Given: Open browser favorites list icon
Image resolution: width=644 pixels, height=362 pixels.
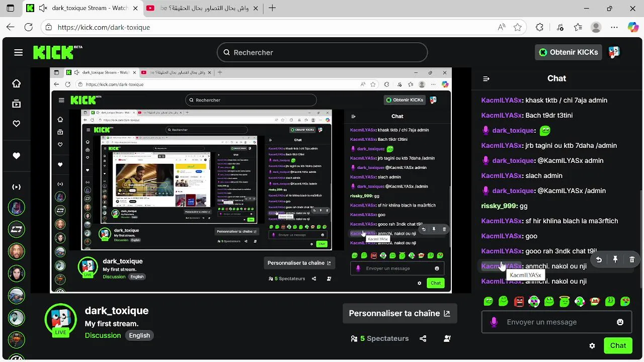Looking at the screenshot, I should [578, 27].
